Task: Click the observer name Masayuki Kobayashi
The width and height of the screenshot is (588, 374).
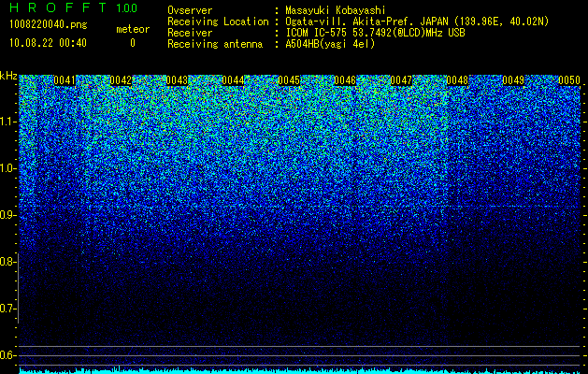Action: click(x=336, y=10)
